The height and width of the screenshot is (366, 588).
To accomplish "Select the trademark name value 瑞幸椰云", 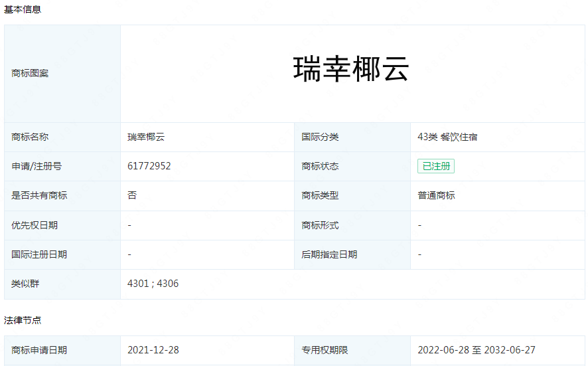I will (x=146, y=137).
